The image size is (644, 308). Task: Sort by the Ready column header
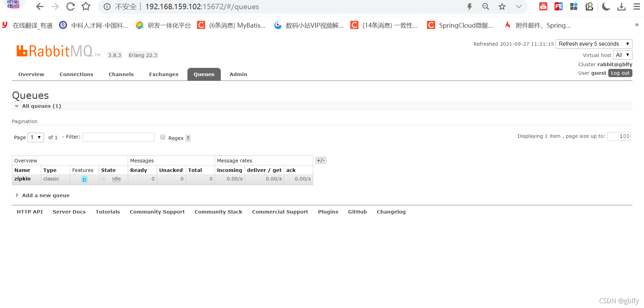(139, 170)
